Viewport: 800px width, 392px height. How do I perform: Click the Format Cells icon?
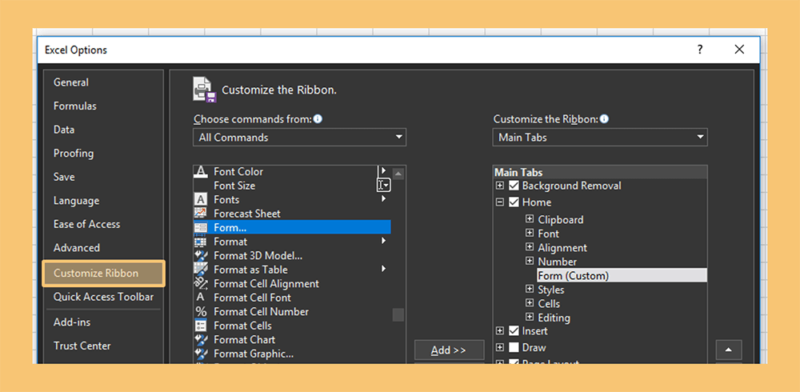click(201, 326)
